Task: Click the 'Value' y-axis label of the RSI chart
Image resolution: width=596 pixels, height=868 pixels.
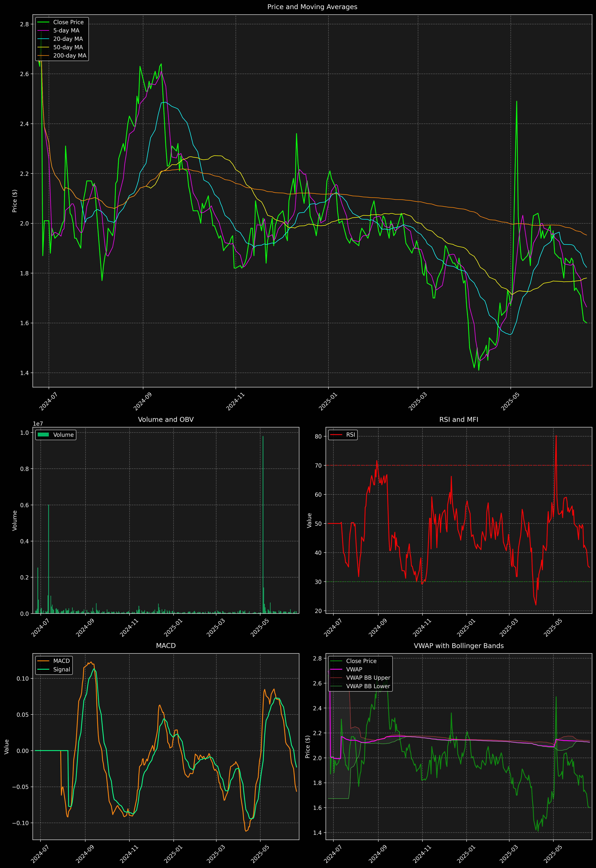Action: tap(309, 520)
